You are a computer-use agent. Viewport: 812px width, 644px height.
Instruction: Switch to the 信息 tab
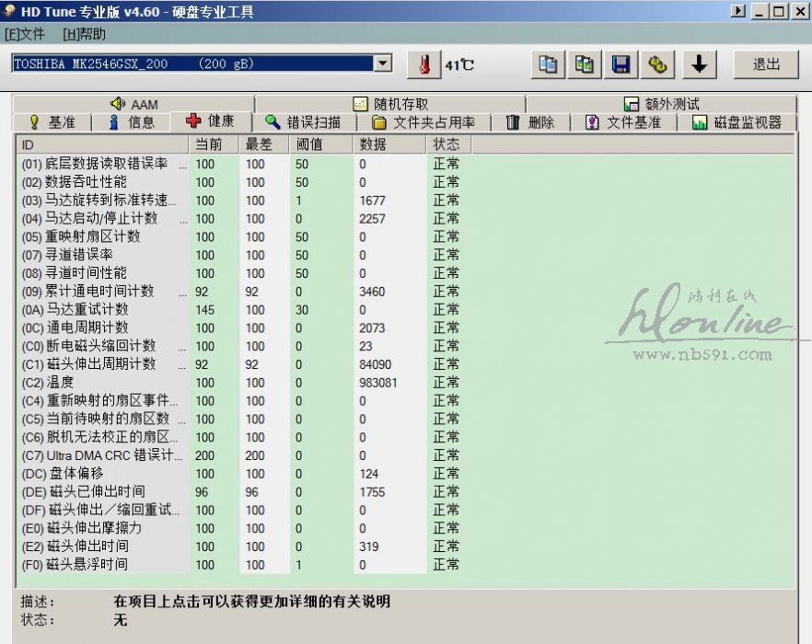pyautogui.click(x=132, y=122)
